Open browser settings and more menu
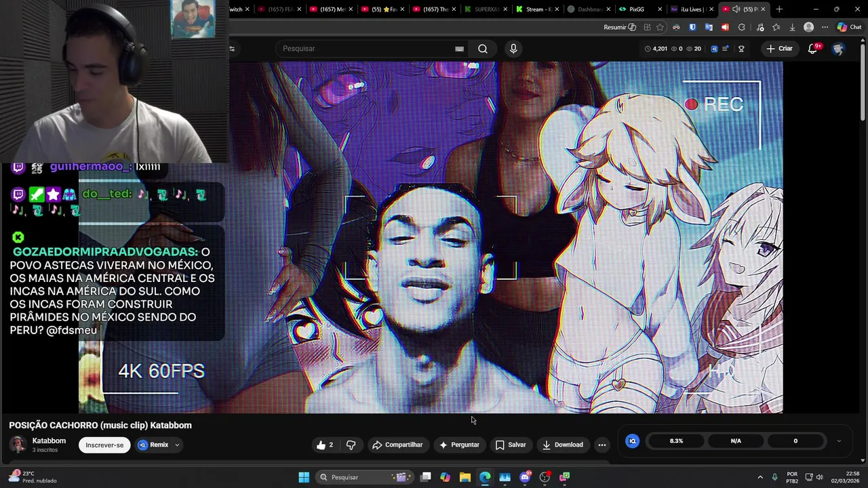868x488 pixels. coord(825,27)
